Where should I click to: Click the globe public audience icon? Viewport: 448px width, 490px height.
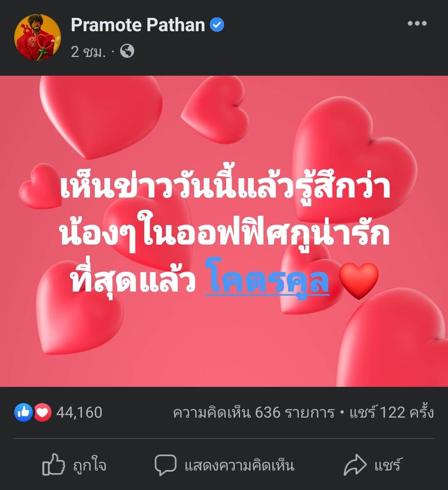(x=127, y=51)
